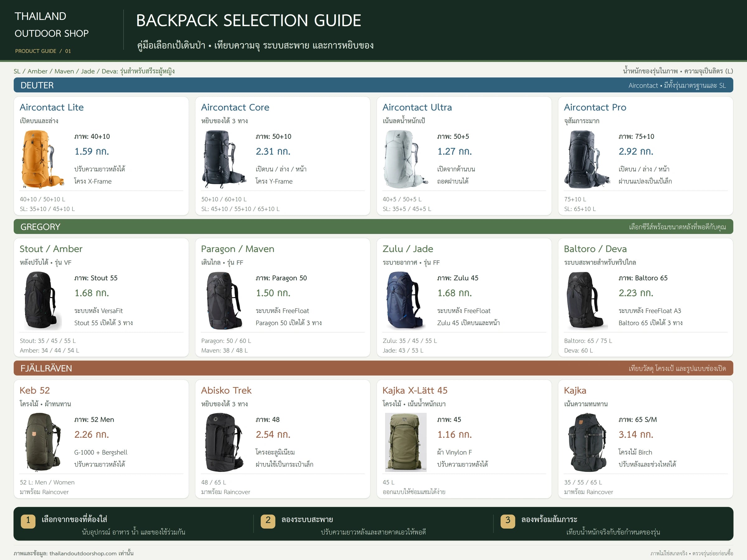Select the Aircontact Core backpack photo
The height and width of the screenshot is (560, 747).
click(223, 159)
